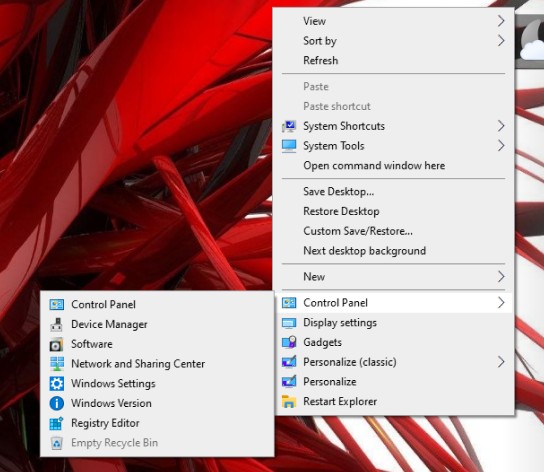This screenshot has width=544, height=472.
Task: Expand the Sort by submenu arrow
Action: click(x=501, y=41)
